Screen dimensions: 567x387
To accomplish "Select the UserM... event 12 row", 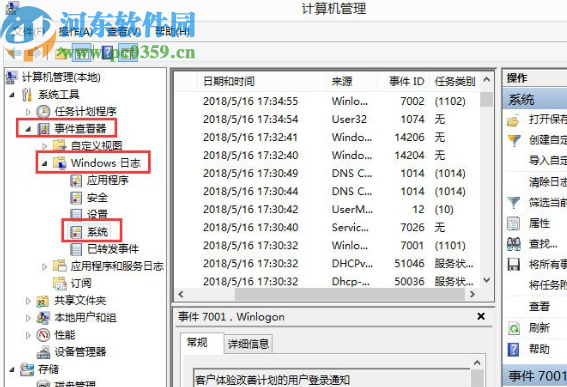I will pyautogui.click(x=327, y=209).
